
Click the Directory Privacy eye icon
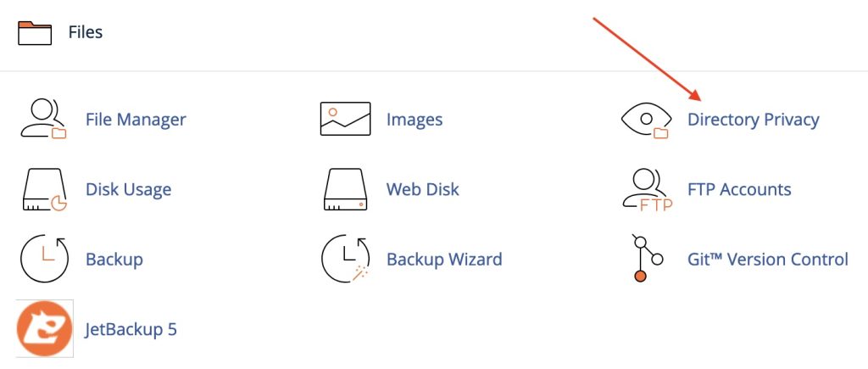pyautogui.click(x=646, y=120)
